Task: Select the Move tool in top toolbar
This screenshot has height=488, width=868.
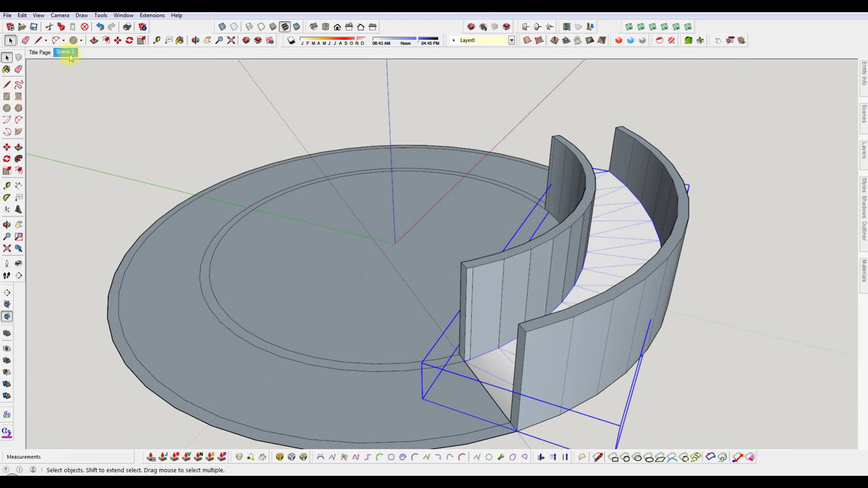Action: [117, 41]
